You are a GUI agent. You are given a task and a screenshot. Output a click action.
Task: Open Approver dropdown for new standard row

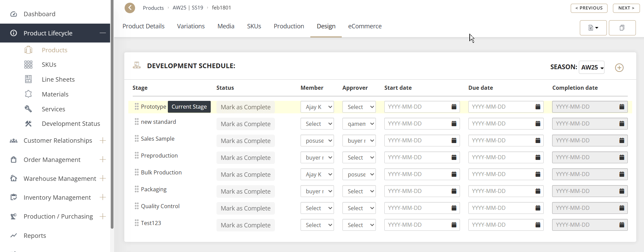tap(359, 124)
